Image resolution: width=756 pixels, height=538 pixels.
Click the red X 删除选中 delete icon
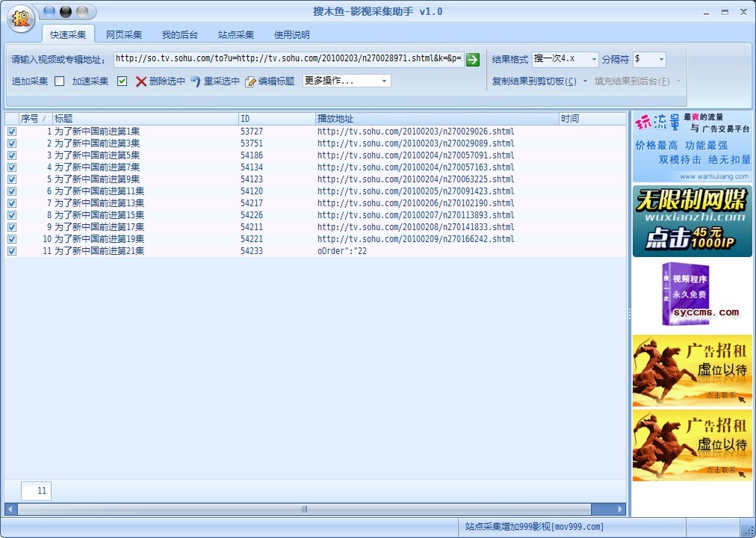[141, 81]
